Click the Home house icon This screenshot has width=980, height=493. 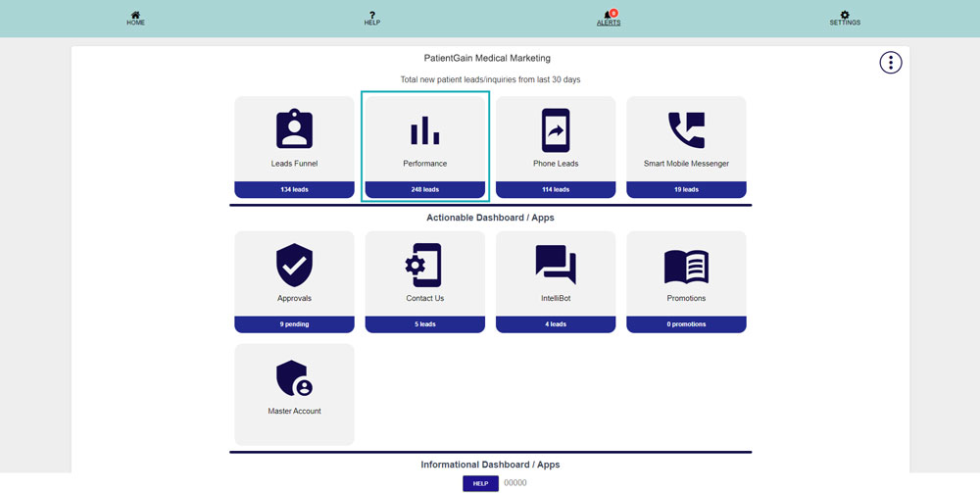pos(135,15)
